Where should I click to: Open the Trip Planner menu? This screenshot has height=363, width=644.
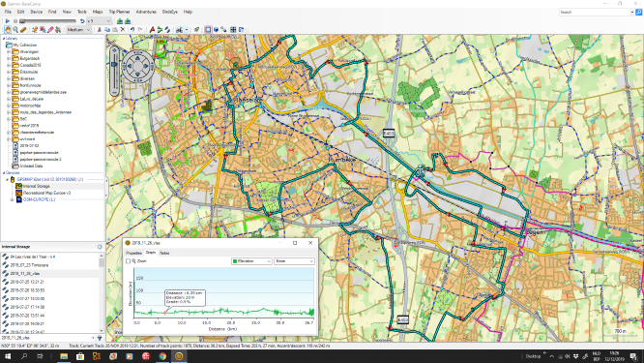pyautogui.click(x=119, y=12)
